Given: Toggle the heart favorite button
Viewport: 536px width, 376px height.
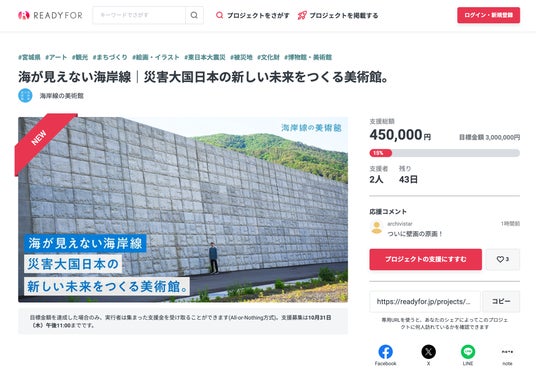Looking at the screenshot, I should click(x=503, y=259).
